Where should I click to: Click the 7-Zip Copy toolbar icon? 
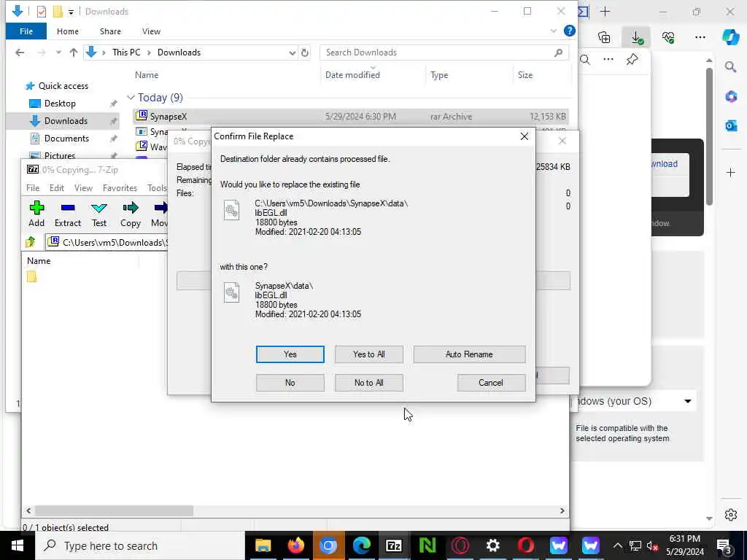[x=131, y=214]
